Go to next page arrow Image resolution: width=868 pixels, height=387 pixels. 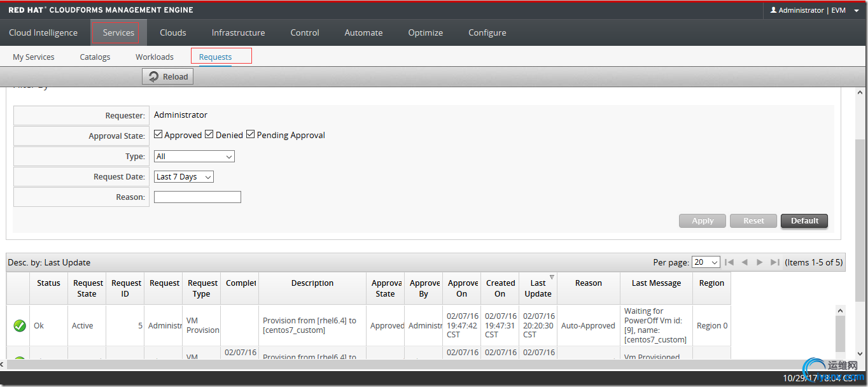click(x=759, y=262)
